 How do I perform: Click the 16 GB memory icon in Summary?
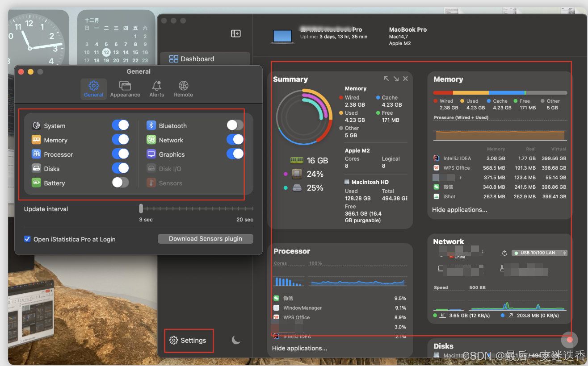(x=297, y=161)
